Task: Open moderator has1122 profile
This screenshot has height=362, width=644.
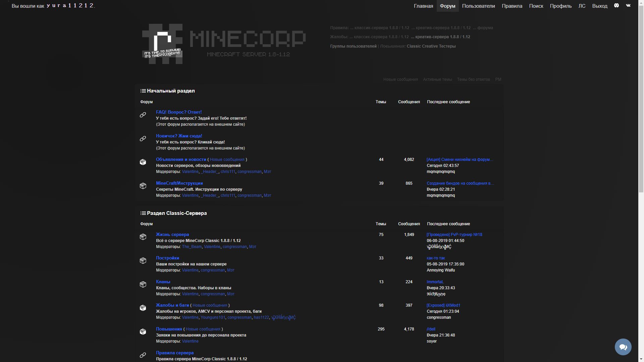Action: tap(261, 317)
